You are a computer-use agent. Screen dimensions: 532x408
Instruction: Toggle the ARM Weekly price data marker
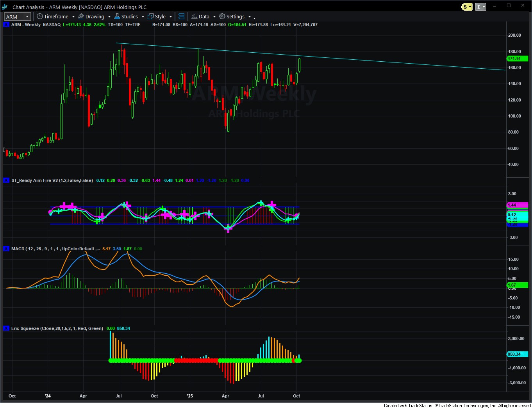6,25
